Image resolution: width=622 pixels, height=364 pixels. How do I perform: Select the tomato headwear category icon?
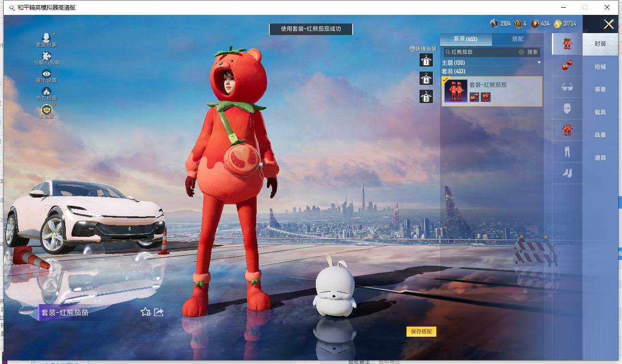coord(567,66)
